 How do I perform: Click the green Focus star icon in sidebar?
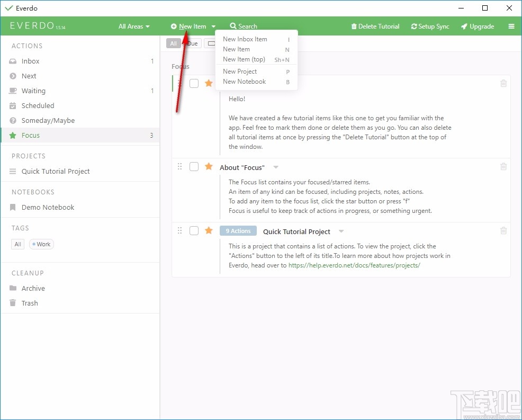click(13, 135)
